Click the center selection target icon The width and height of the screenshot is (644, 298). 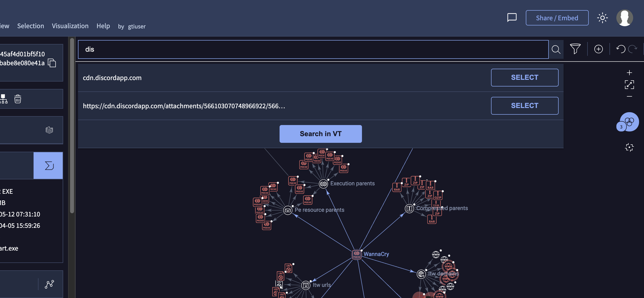(629, 147)
